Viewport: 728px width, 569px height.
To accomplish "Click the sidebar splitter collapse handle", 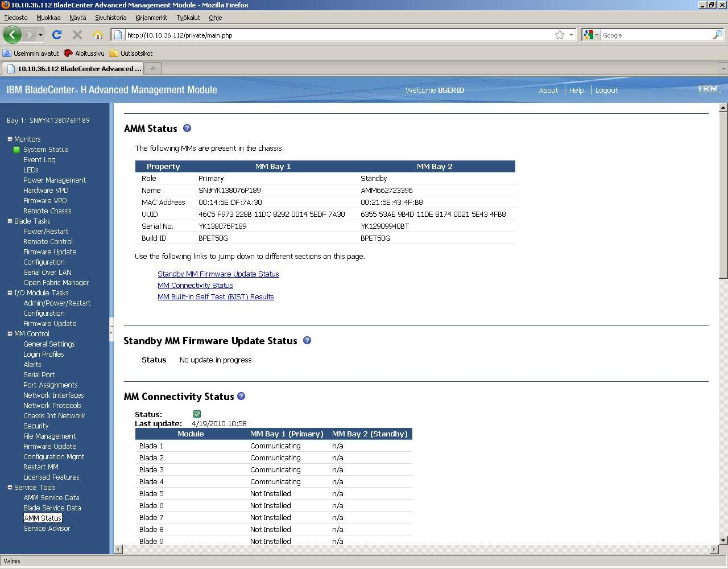I will (x=111, y=328).
